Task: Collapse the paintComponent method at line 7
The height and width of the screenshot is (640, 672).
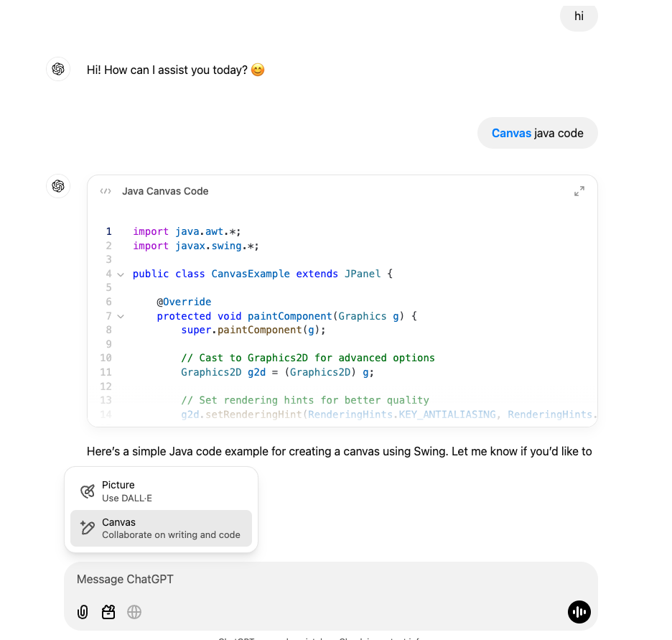Action: pos(121,316)
